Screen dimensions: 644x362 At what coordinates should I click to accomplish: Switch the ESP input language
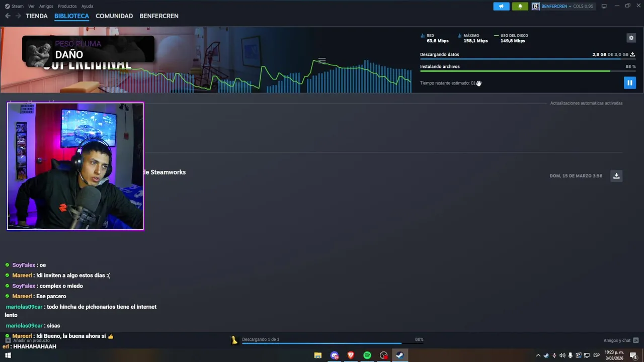pos(597,355)
